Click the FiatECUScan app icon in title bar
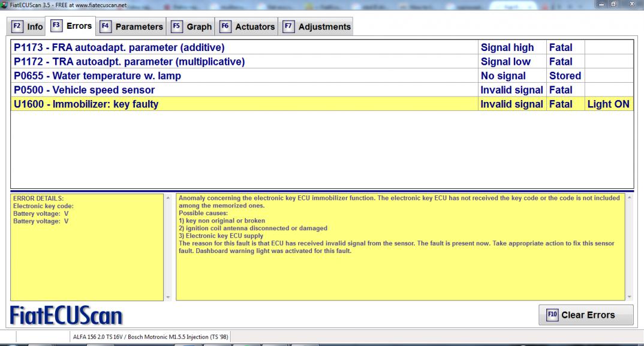The height and width of the screenshot is (346, 644). click(x=5, y=5)
